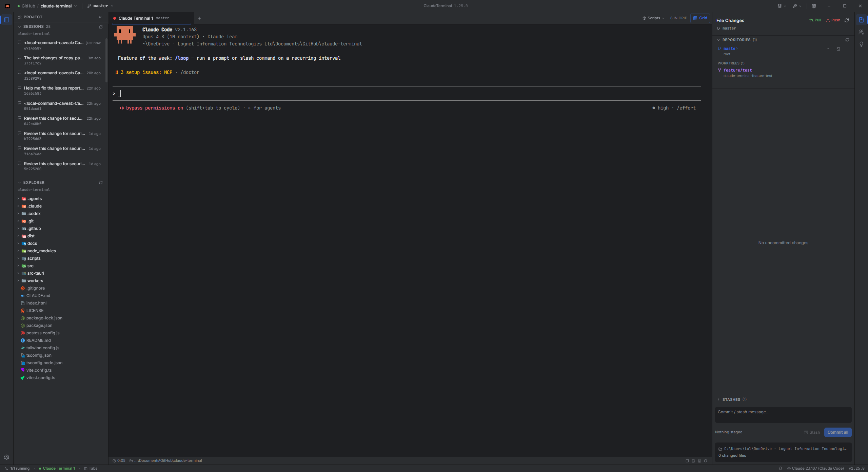868x472 pixels.
Task: Open session 'The last changes of copy-pa...'
Action: point(60,61)
